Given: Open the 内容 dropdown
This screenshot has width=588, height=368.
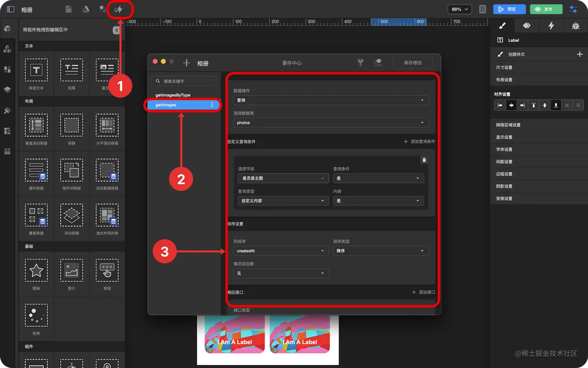Looking at the screenshot, I should [x=378, y=201].
